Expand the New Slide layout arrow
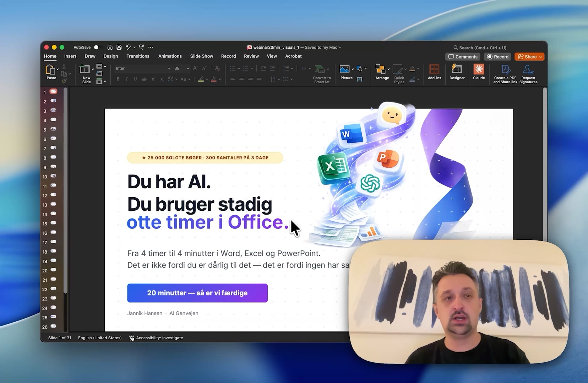Image resolution: width=588 pixels, height=383 pixels. [93, 70]
